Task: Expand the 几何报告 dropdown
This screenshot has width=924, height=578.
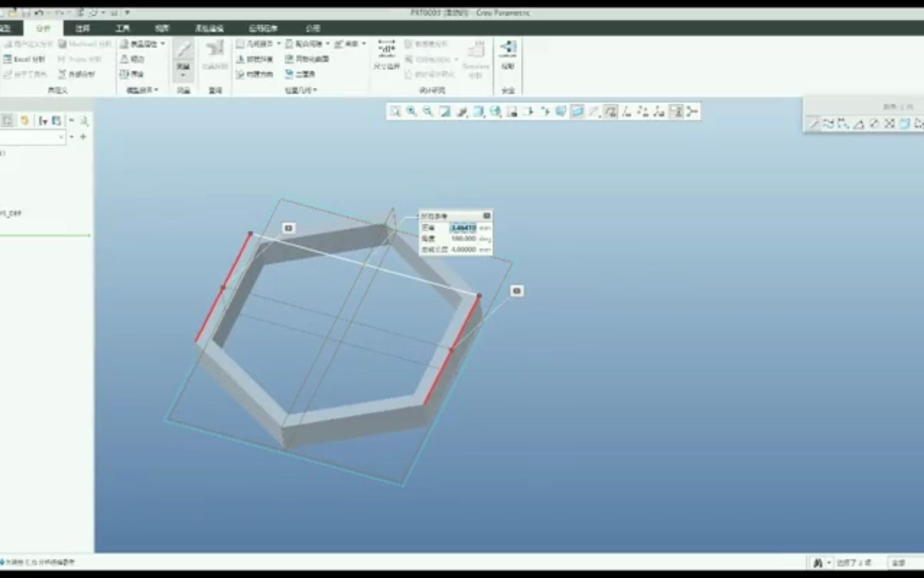Action: 278,43
